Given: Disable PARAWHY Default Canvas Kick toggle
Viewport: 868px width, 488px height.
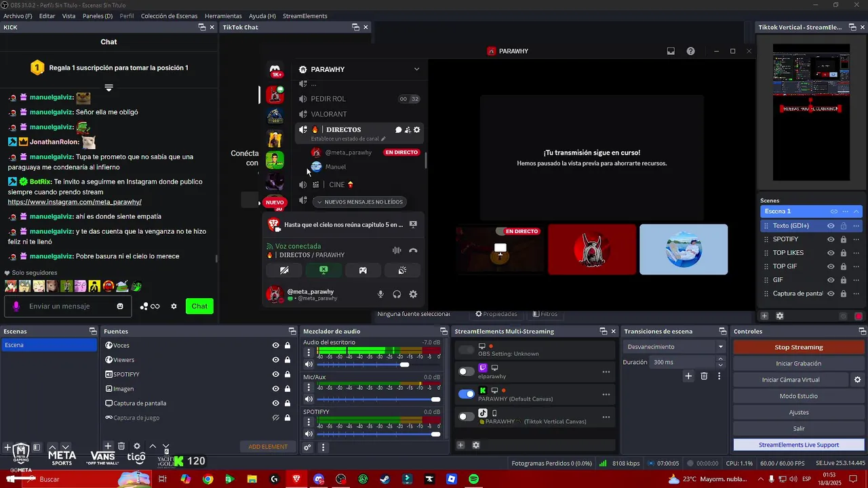Looking at the screenshot, I should point(467,394).
